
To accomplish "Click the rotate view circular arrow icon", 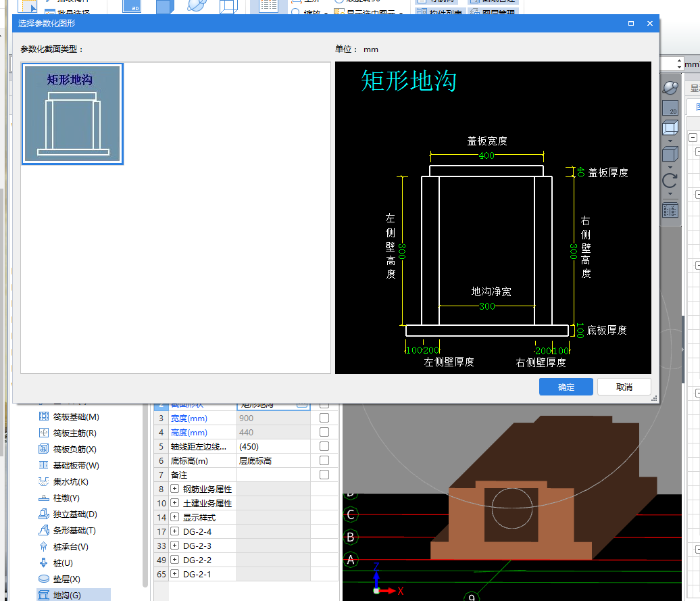I will click(670, 181).
